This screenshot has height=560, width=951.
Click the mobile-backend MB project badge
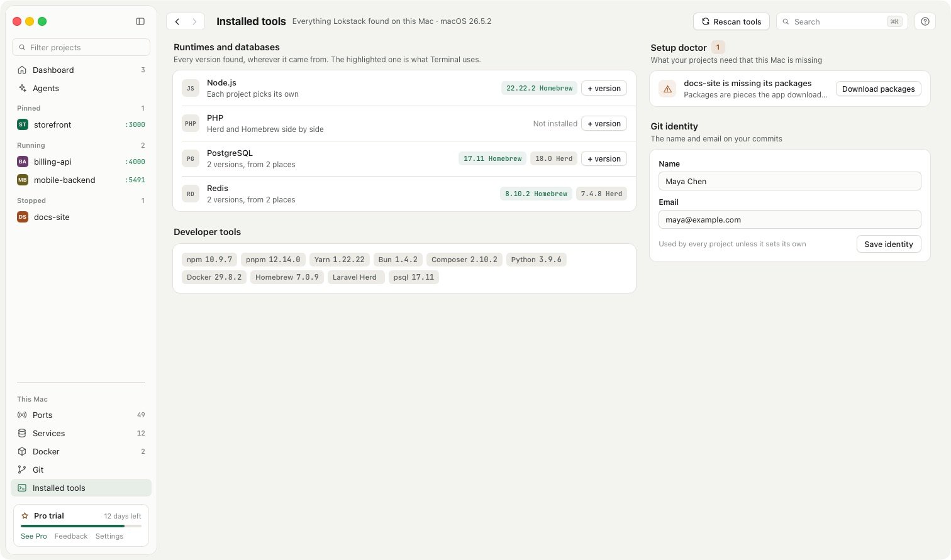pyautogui.click(x=23, y=180)
